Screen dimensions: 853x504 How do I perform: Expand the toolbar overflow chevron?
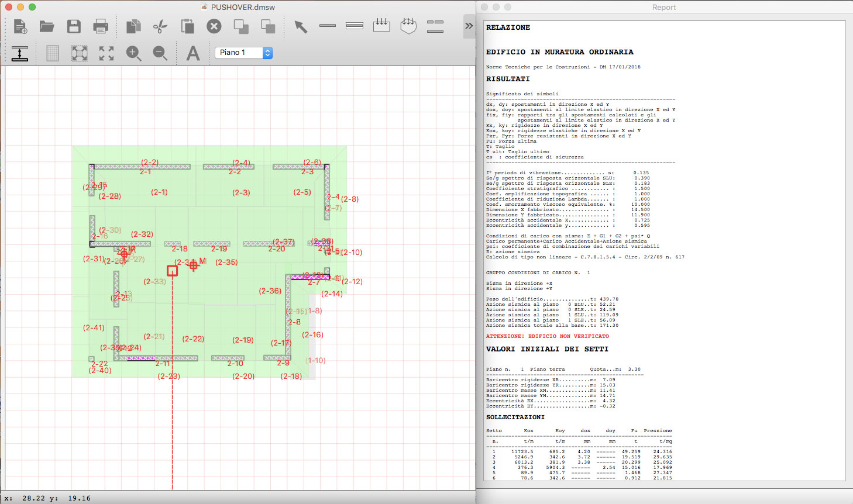pos(469,26)
